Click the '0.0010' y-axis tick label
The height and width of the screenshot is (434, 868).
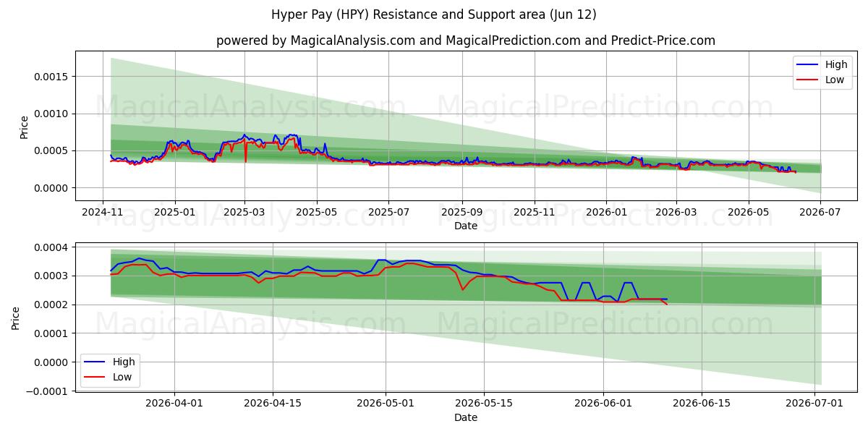tap(53, 114)
